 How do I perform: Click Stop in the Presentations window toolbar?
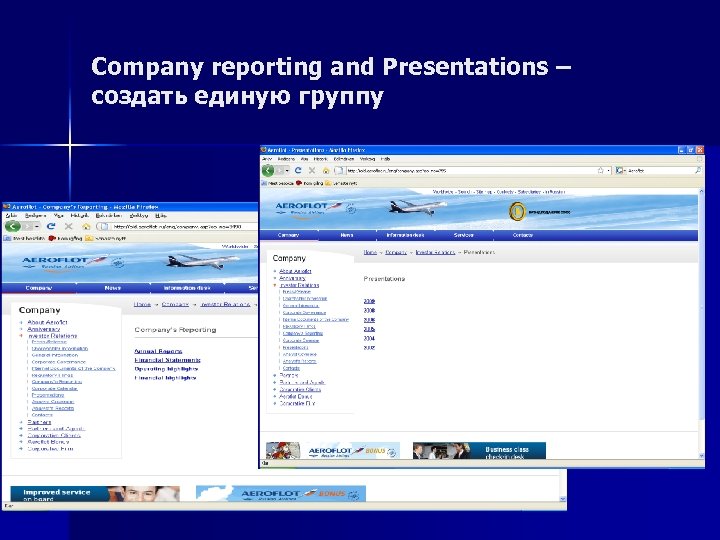coord(312,170)
